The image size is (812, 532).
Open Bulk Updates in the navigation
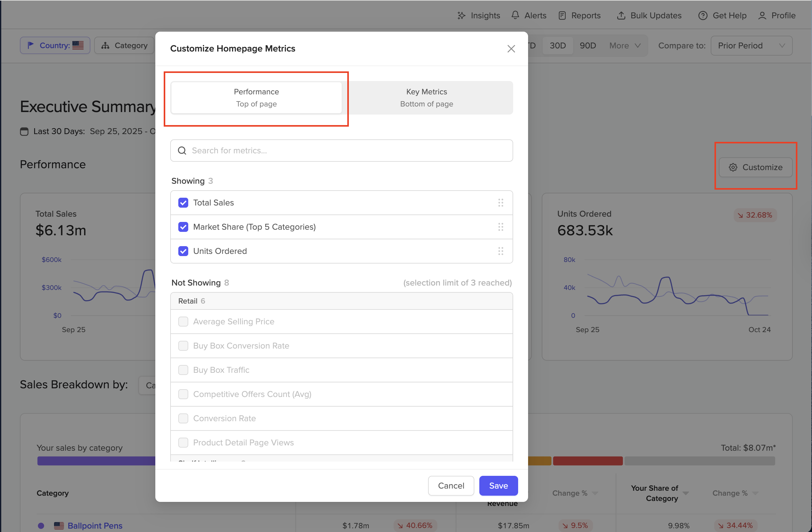(649, 15)
